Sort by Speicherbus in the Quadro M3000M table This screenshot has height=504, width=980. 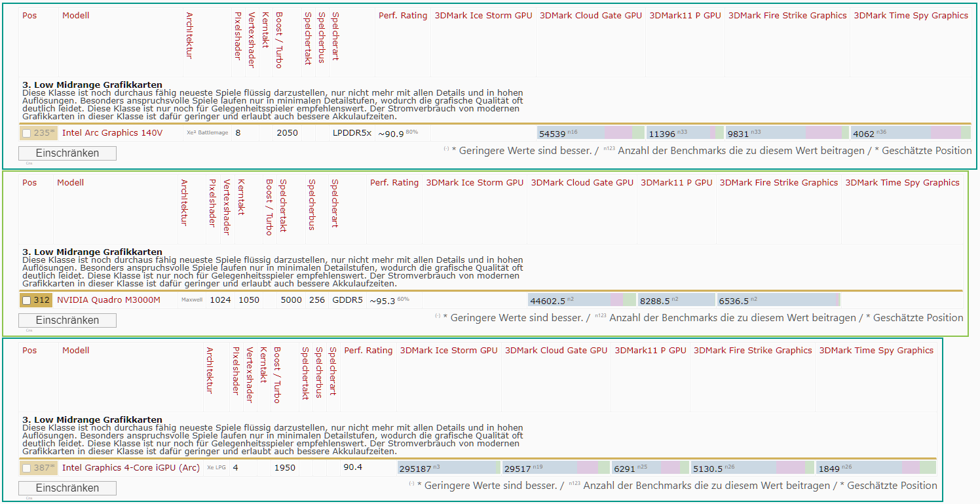click(312, 204)
